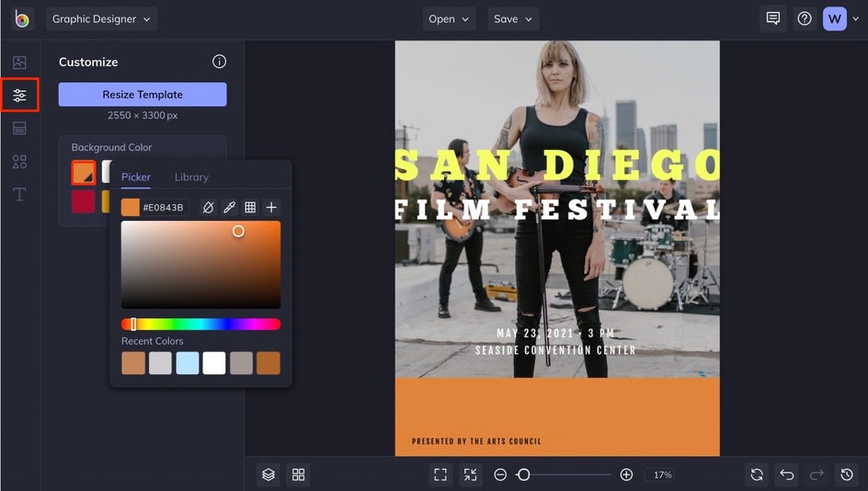Image resolution: width=868 pixels, height=491 pixels.
Task: Open the Graphics shapes sidebar icon
Action: click(x=19, y=162)
